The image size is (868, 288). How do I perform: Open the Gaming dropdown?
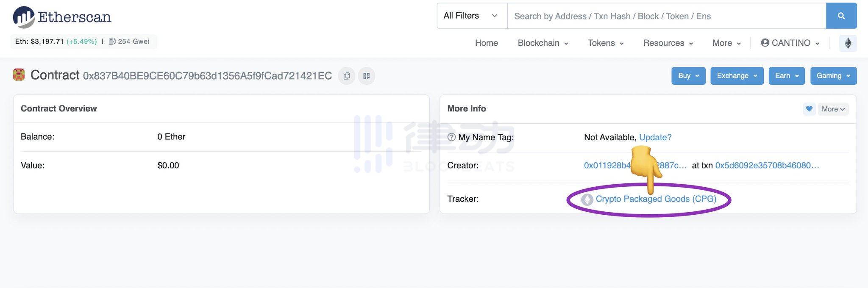point(833,76)
